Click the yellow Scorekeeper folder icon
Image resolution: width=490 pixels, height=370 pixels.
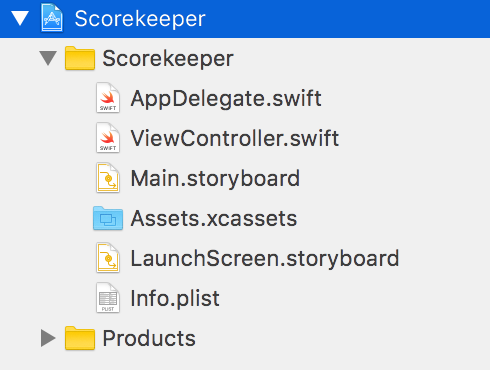80,58
